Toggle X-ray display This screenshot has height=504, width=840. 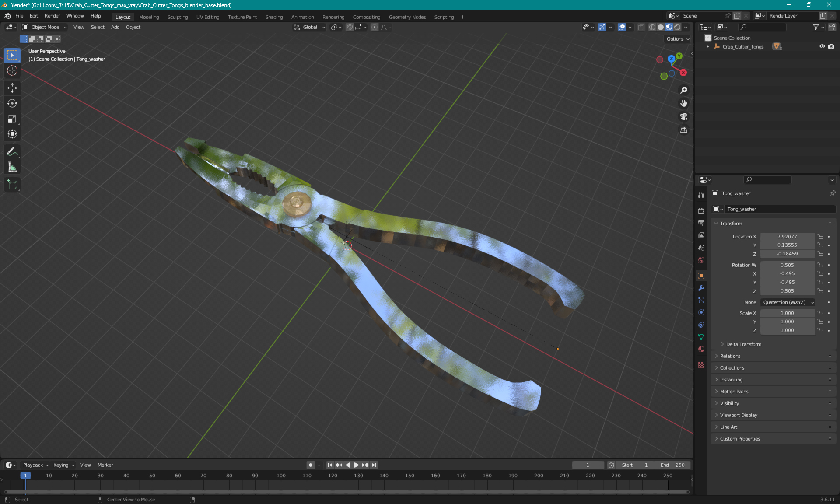(641, 27)
